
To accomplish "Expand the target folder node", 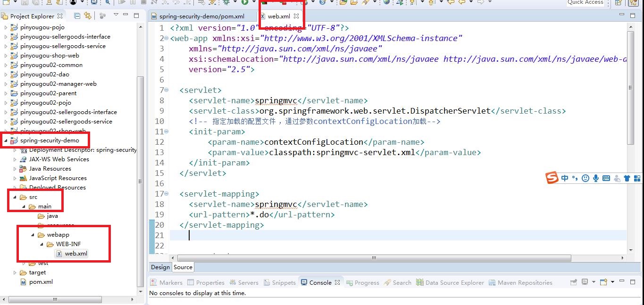I will [15, 272].
